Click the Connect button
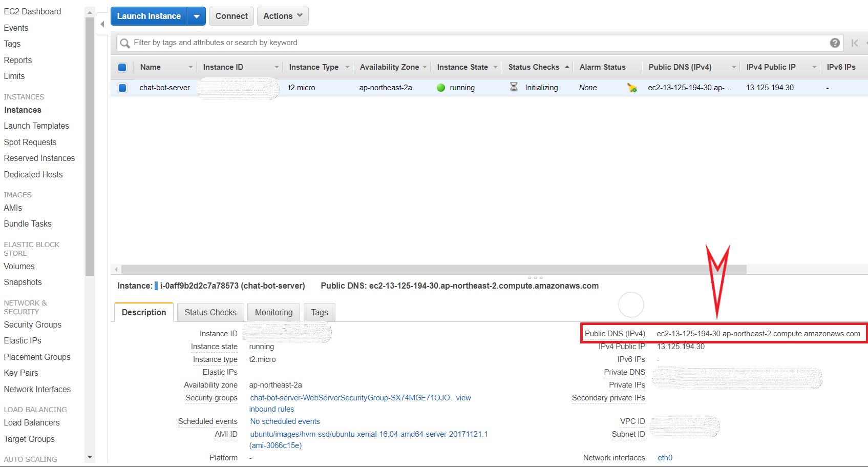The width and height of the screenshot is (868, 467). (x=231, y=16)
